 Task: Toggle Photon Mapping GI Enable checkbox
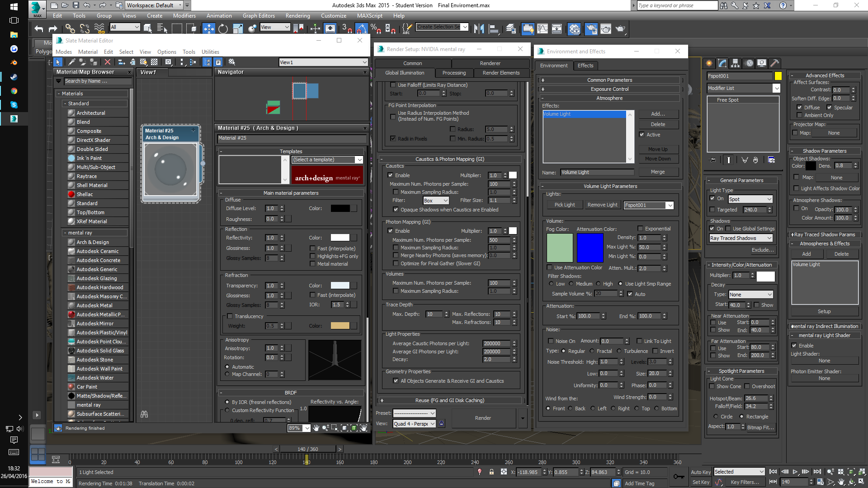(390, 231)
